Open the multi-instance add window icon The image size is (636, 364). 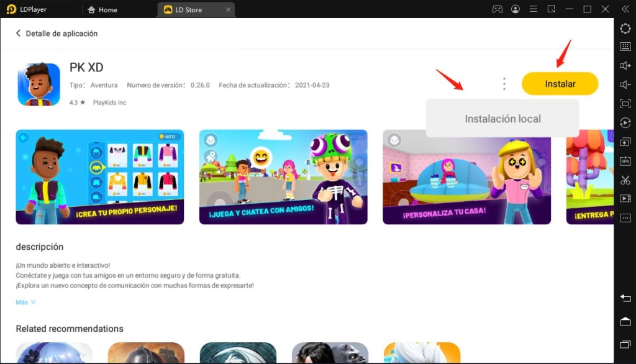pos(625,142)
